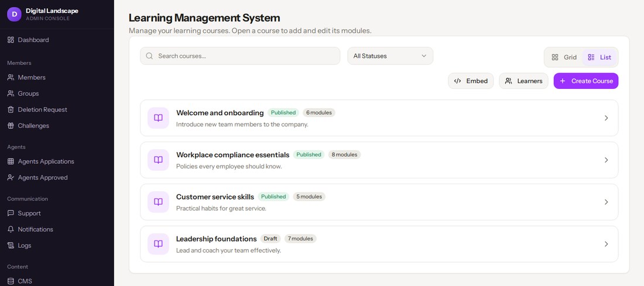Expand Workplace compliance essentials via its chevron
644x286 pixels.
point(606,160)
